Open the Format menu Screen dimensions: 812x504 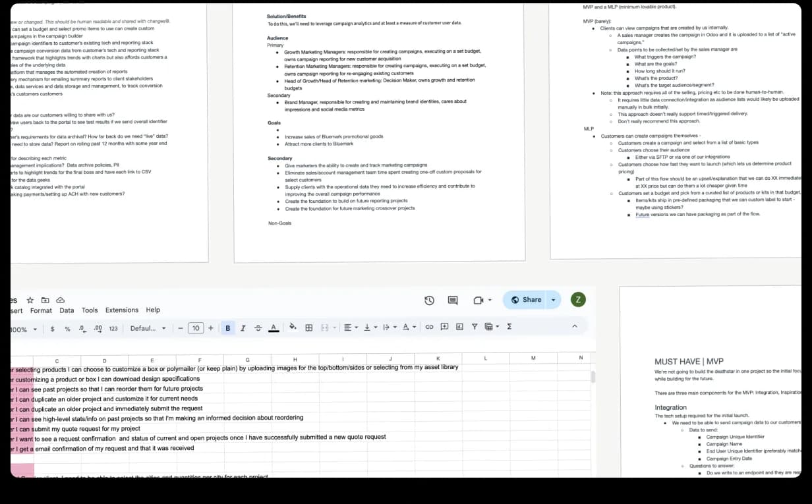pyautogui.click(x=41, y=310)
